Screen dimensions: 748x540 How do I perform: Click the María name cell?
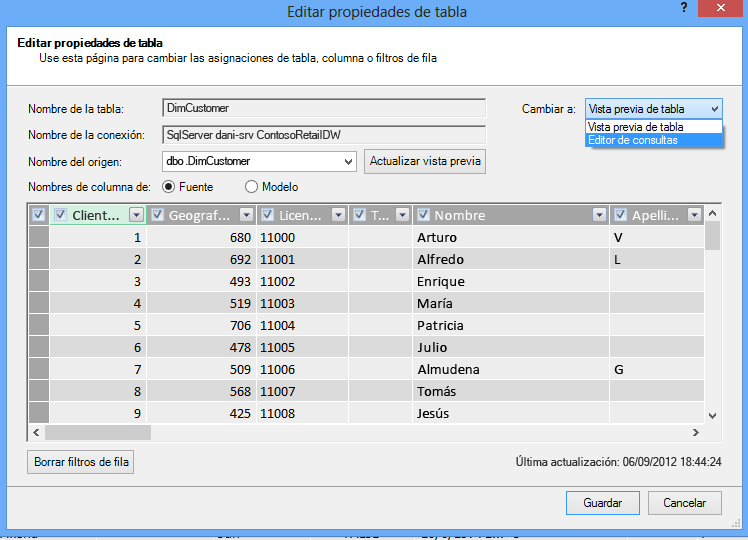(510, 303)
